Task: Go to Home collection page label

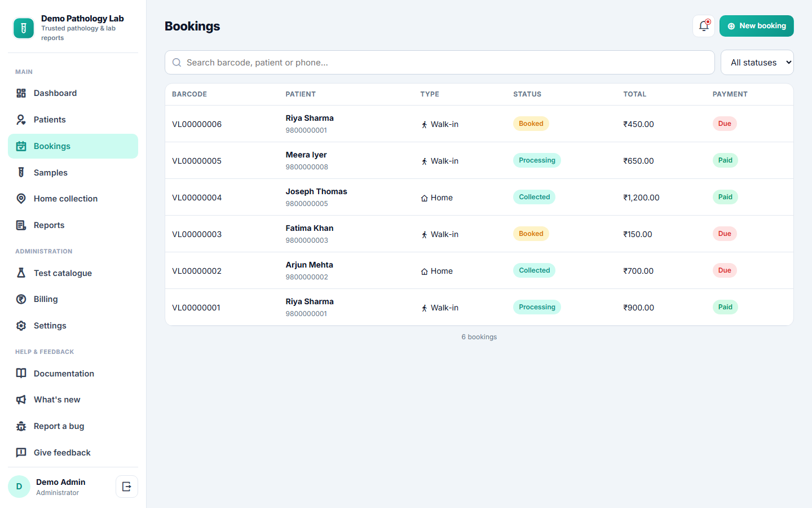Action: 65,199
